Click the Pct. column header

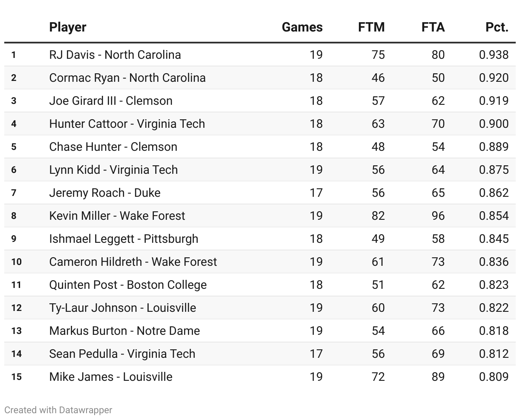(497, 27)
